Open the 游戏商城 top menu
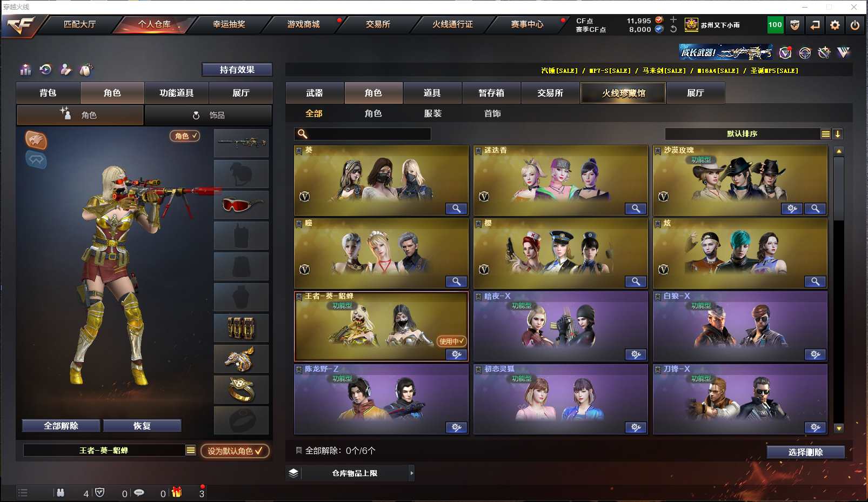The width and height of the screenshot is (868, 502). point(303,24)
